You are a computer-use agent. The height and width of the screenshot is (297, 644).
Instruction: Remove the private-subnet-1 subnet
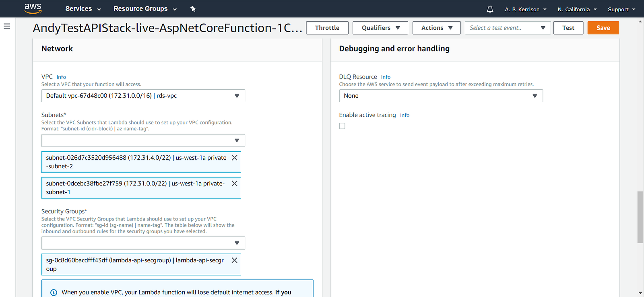(234, 184)
